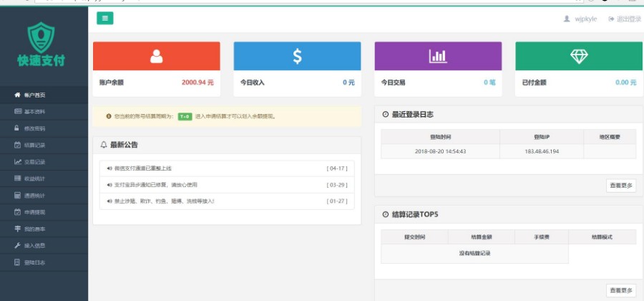This screenshot has height=301, width=644.
Task: Click the 快速支付 shield logo
Action: (41, 37)
